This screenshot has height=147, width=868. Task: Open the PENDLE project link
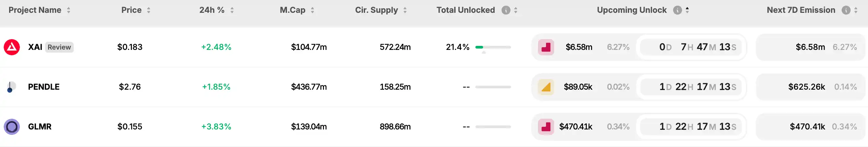[x=44, y=87]
